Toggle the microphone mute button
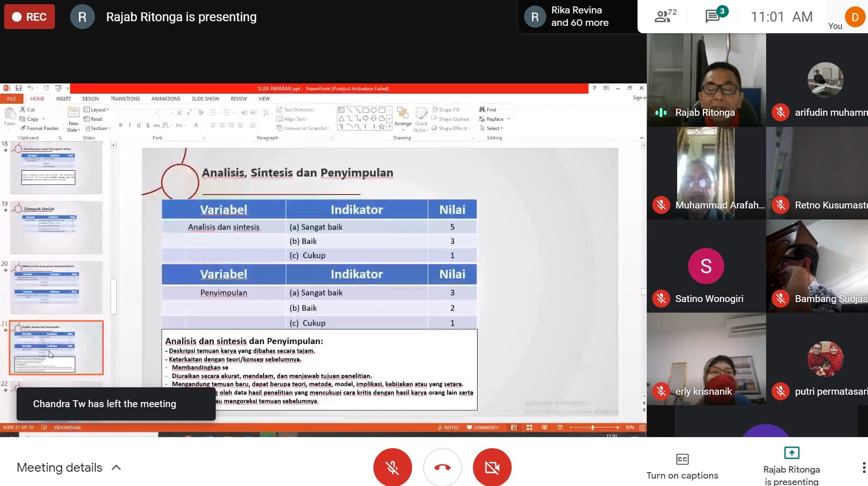Image resolution: width=868 pixels, height=486 pixels. pyautogui.click(x=392, y=468)
